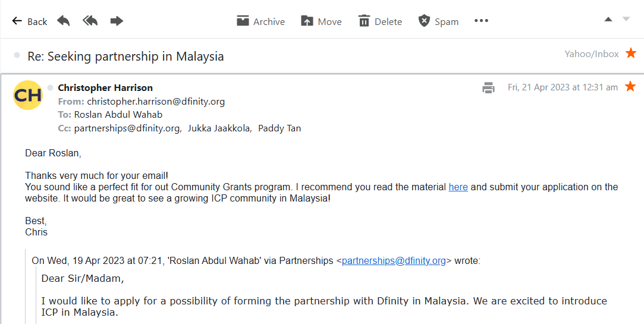Toggle the star next to Yahoo/Inbox
644x324 pixels.
click(630, 54)
